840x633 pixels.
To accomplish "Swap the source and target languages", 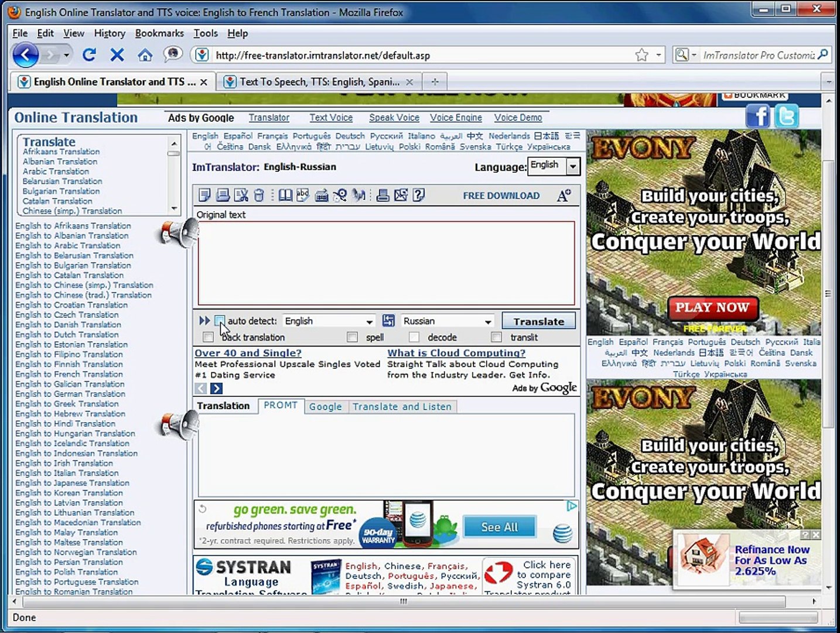I will coord(388,321).
